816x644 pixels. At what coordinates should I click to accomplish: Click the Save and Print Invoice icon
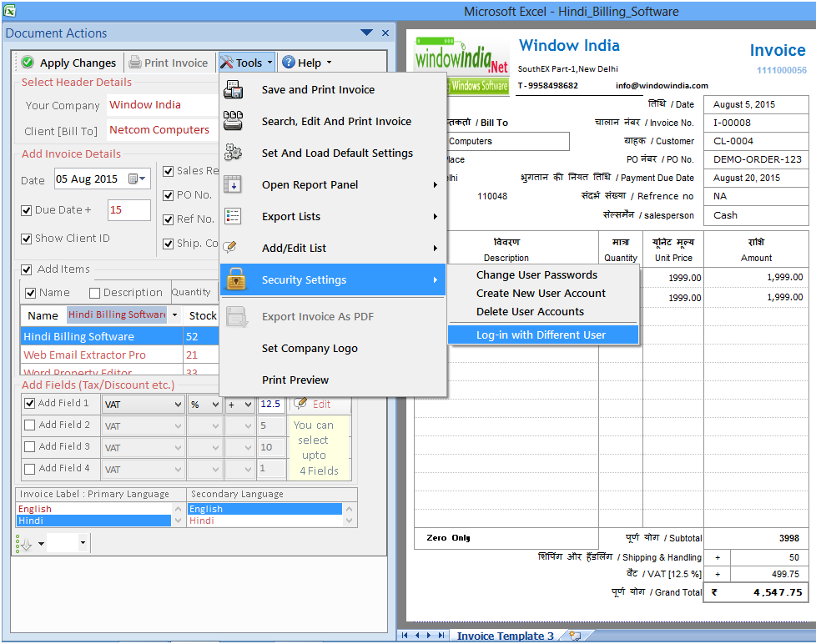point(233,89)
